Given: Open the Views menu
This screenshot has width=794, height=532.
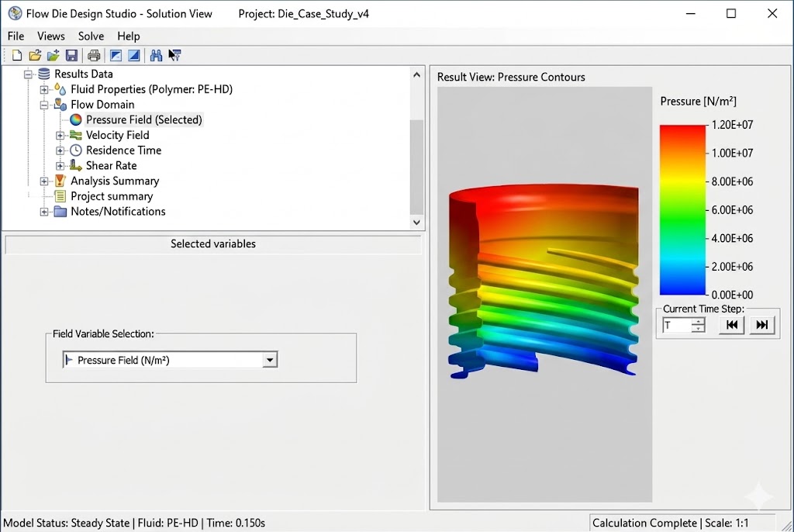Looking at the screenshot, I should (51, 36).
